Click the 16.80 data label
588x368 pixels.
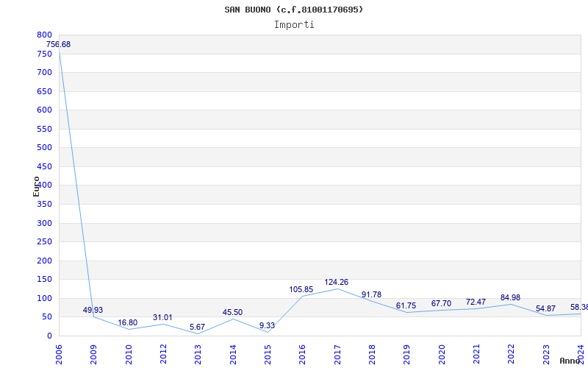coord(127,322)
